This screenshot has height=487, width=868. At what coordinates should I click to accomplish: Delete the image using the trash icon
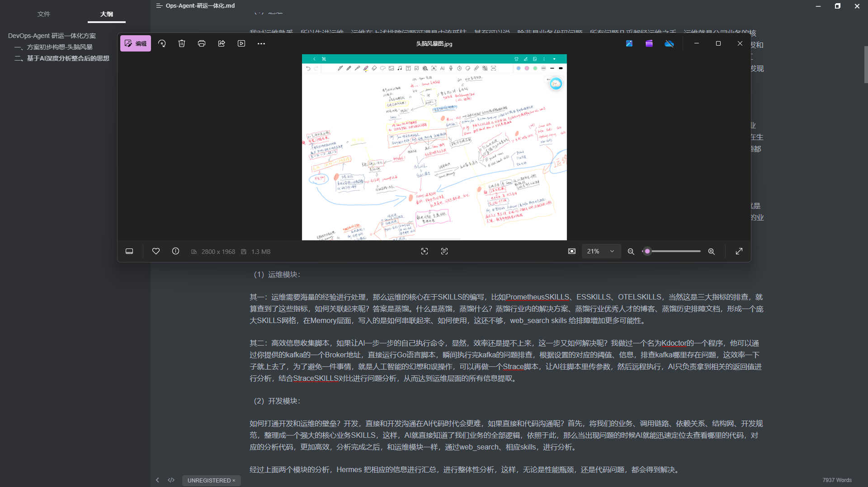(x=182, y=44)
